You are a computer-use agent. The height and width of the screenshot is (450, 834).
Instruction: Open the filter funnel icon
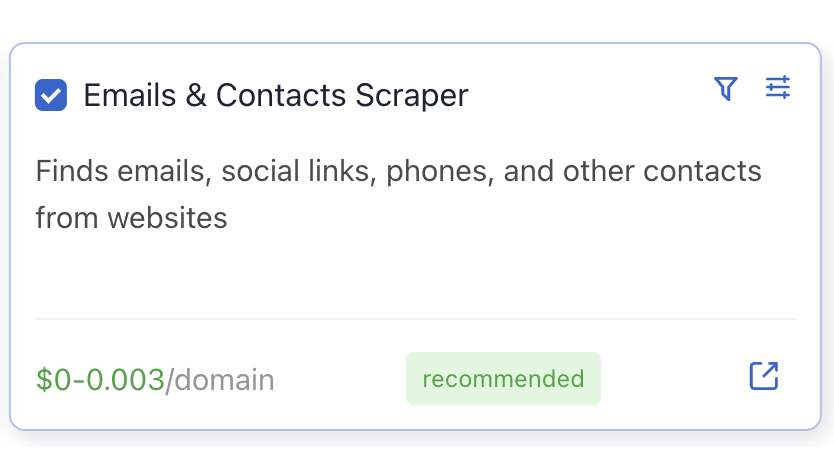pos(725,88)
